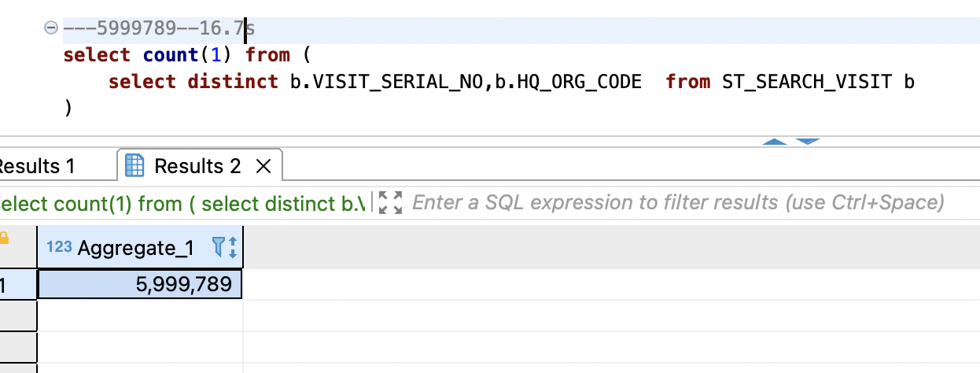Select the Aggregate_1 column header
The height and width of the screenshot is (373, 980).
pyautogui.click(x=135, y=248)
